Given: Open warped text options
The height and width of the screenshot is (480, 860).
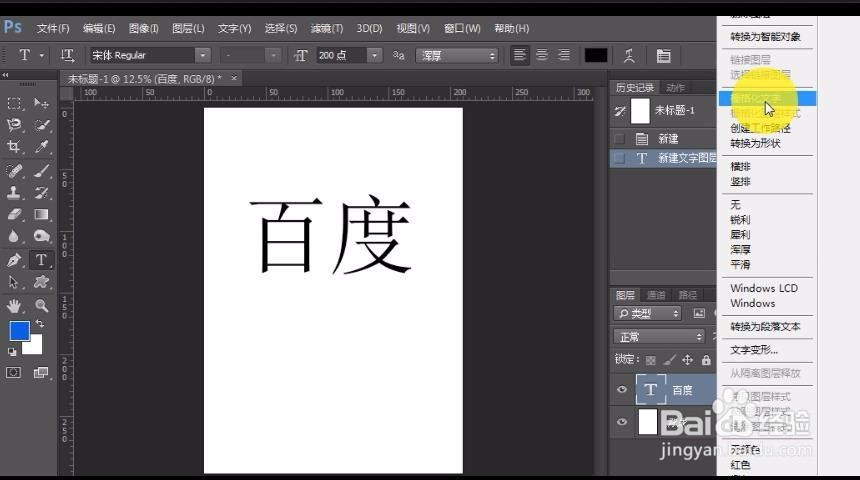Looking at the screenshot, I should click(x=630, y=55).
